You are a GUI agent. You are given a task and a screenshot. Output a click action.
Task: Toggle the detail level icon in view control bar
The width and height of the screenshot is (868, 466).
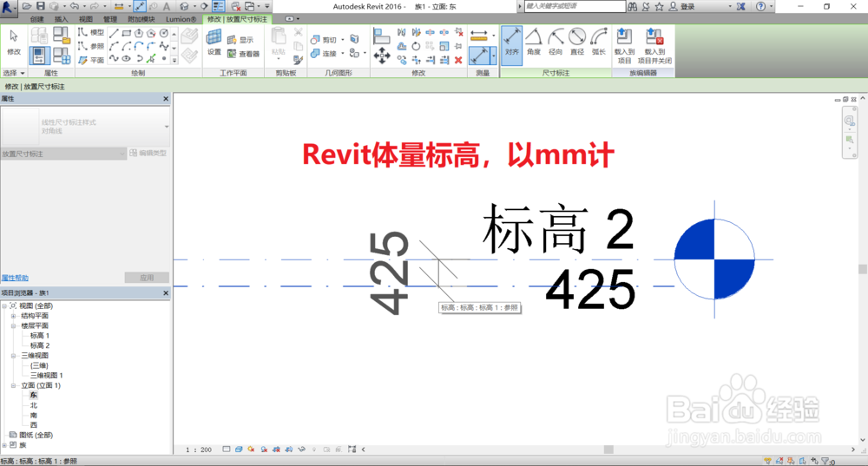pyautogui.click(x=227, y=450)
